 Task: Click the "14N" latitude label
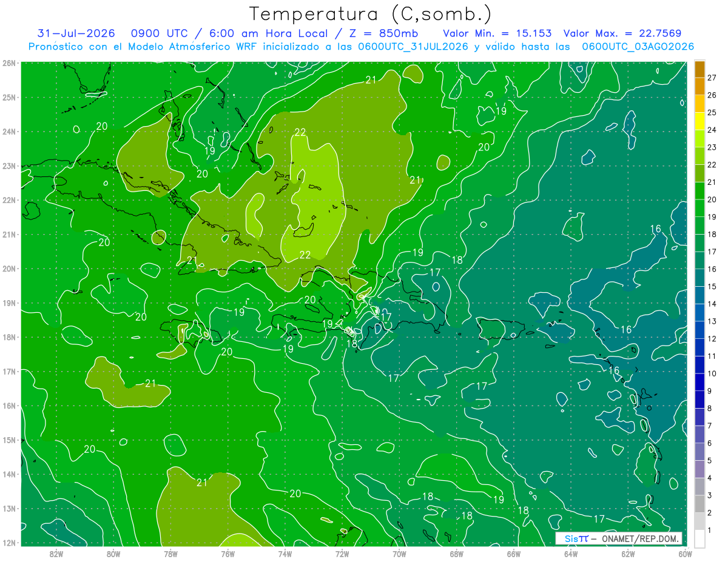pos(8,474)
